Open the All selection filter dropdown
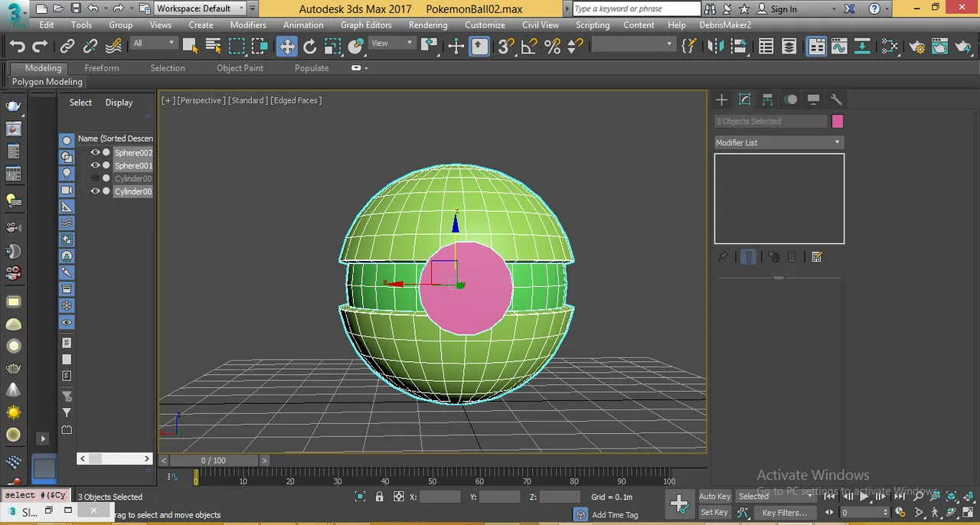 pos(153,44)
